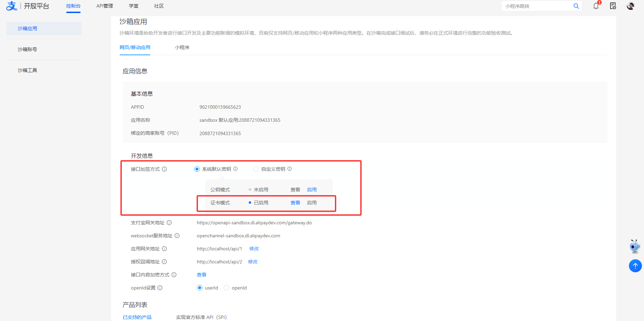Click the user avatar icon
Screen dimensions: 644x321
[630, 6]
